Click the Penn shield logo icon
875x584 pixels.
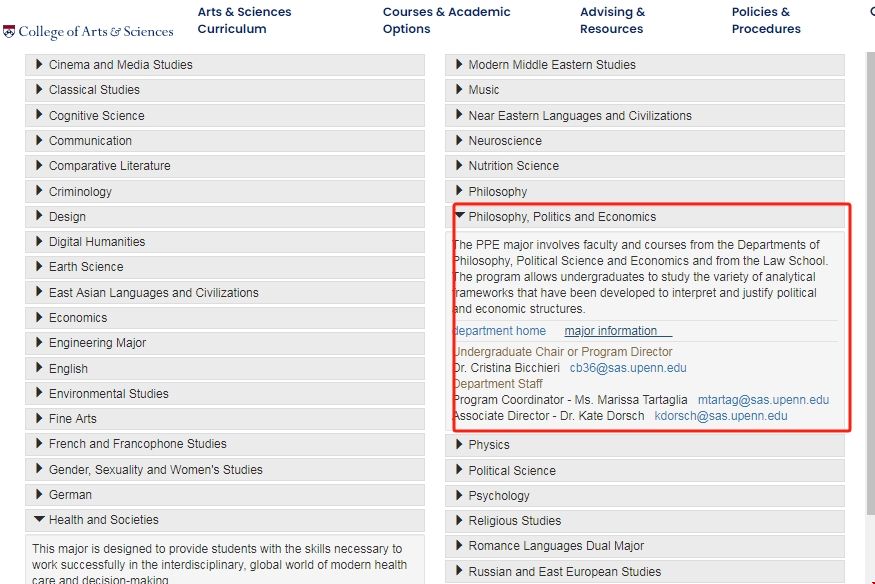tap(9, 32)
